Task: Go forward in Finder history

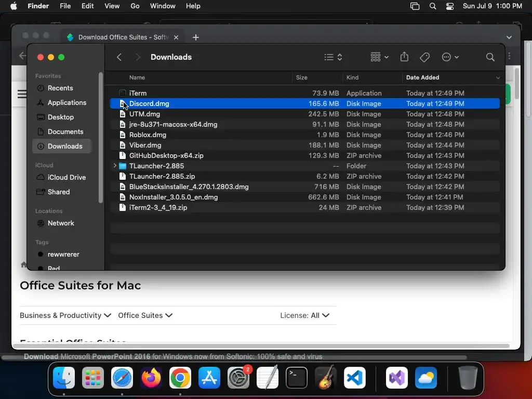Action: (138, 57)
